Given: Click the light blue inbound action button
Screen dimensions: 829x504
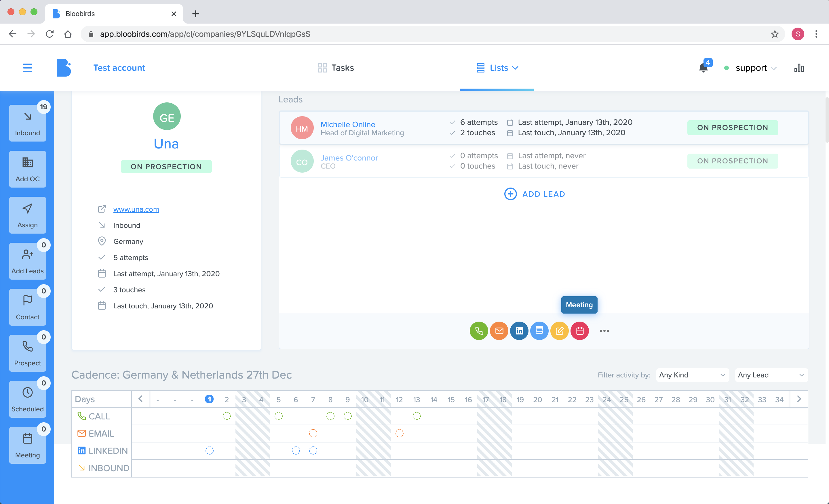Looking at the screenshot, I should (x=539, y=331).
